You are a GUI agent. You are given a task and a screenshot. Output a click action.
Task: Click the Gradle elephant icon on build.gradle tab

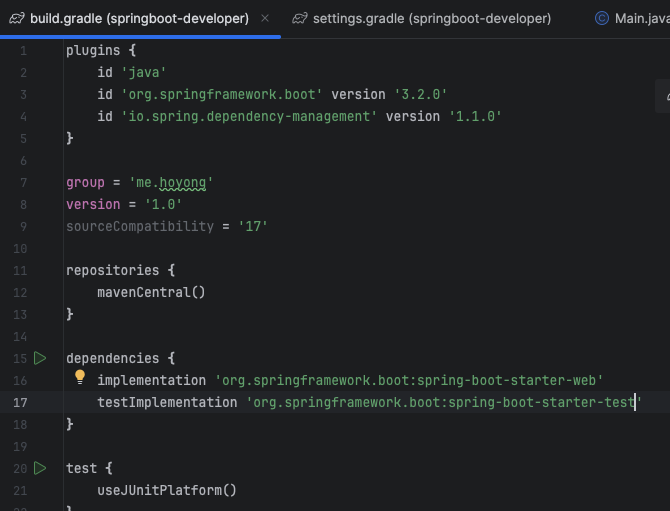17,18
